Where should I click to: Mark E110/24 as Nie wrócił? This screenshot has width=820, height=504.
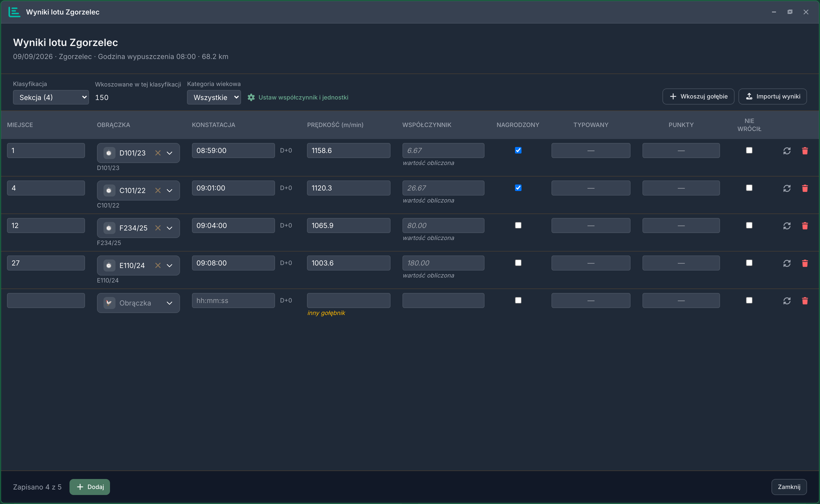749,263
